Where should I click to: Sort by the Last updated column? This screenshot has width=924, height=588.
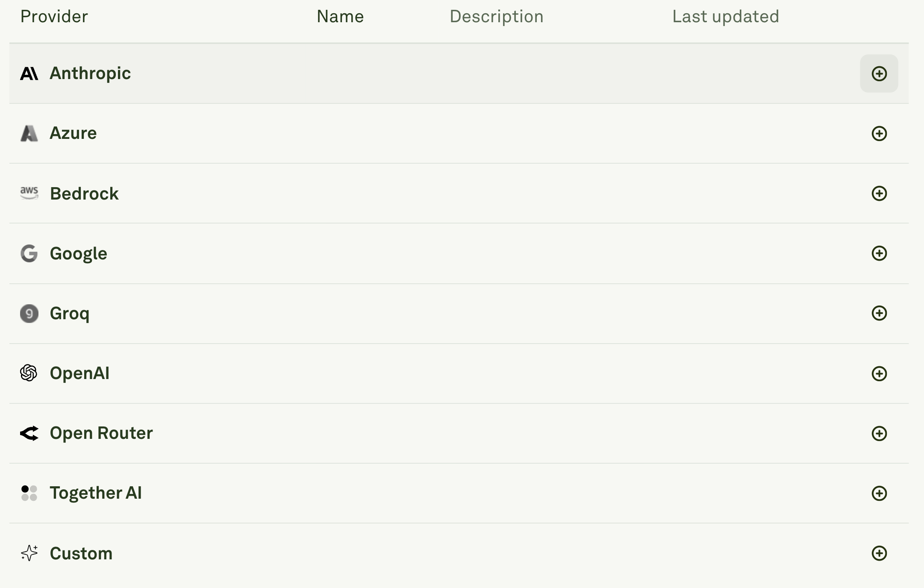pos(726,16)
